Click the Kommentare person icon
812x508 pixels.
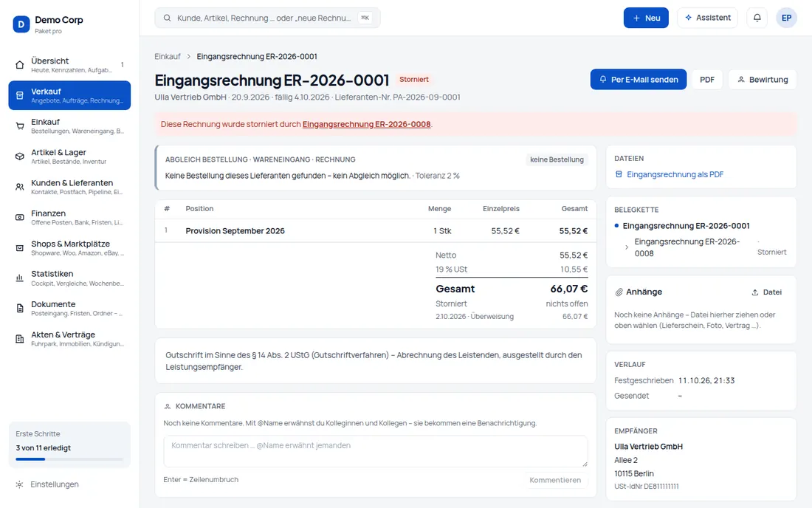click(168, 407)
